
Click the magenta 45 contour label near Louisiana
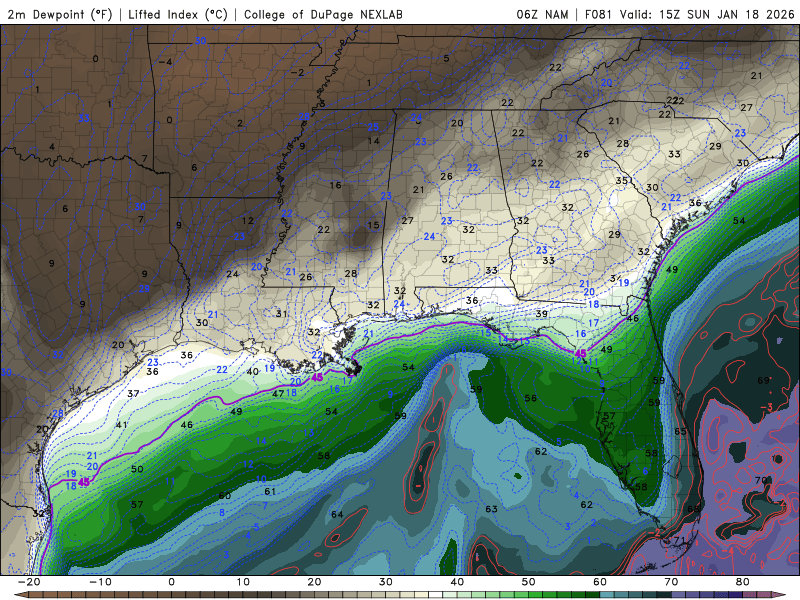click(x=317, y=377)
